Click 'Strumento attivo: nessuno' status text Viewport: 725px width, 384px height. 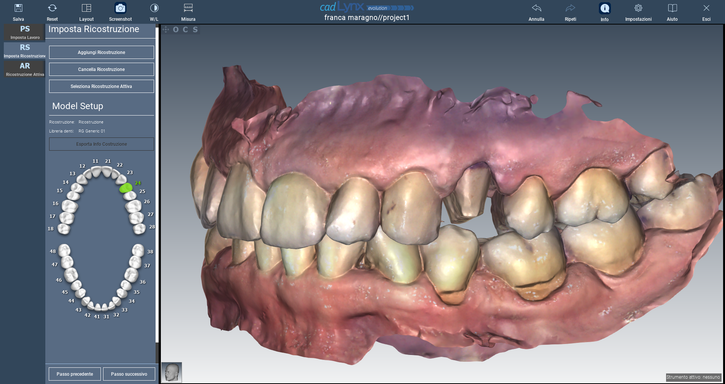(693, 377)
